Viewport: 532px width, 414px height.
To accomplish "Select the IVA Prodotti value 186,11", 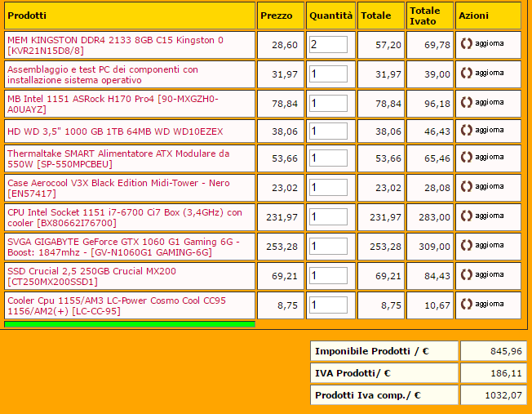I will click(x=506, y=373).
